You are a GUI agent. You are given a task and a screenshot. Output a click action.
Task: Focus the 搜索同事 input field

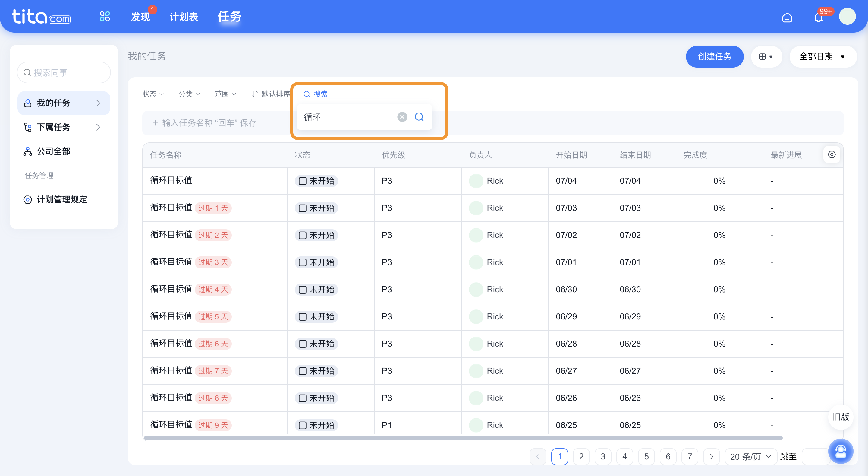[x=64, y=72]
